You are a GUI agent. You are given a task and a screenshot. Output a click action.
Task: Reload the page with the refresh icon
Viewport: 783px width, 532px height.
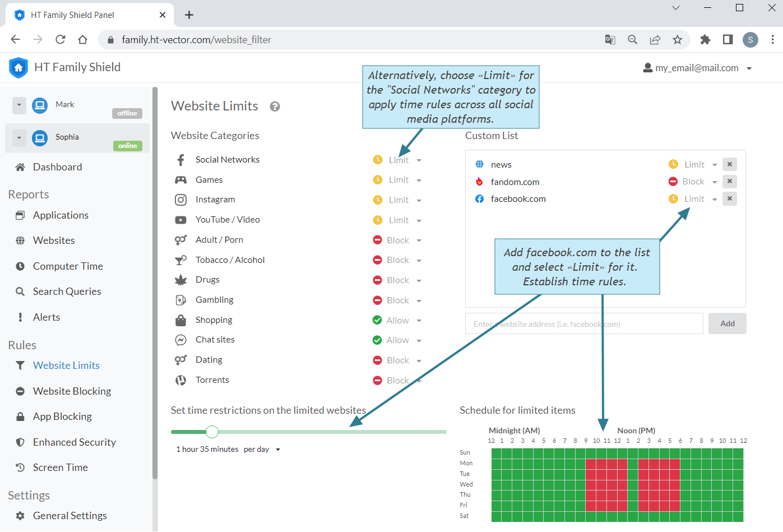pyautogui.click(x=60, y=39)
